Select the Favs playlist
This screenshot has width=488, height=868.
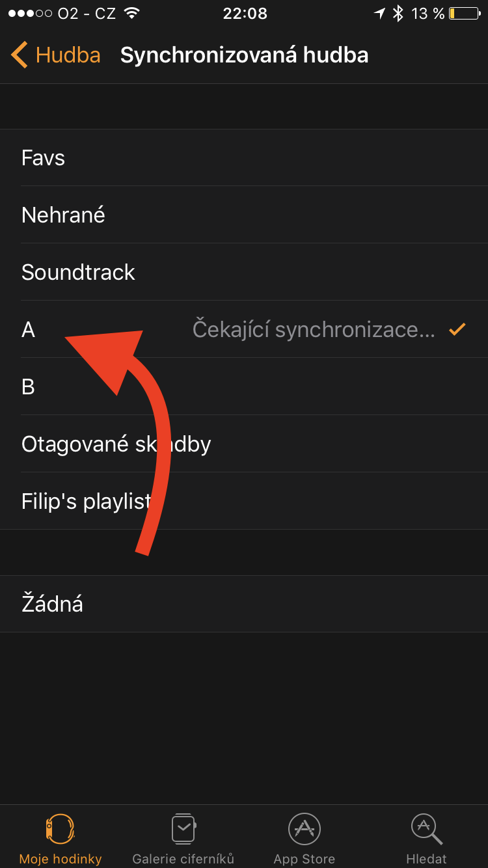[44, 158]
